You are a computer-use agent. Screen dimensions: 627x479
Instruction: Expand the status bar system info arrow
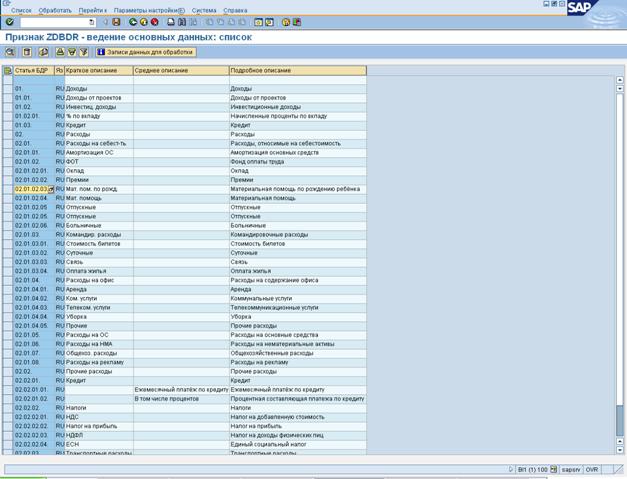(510, 468)
